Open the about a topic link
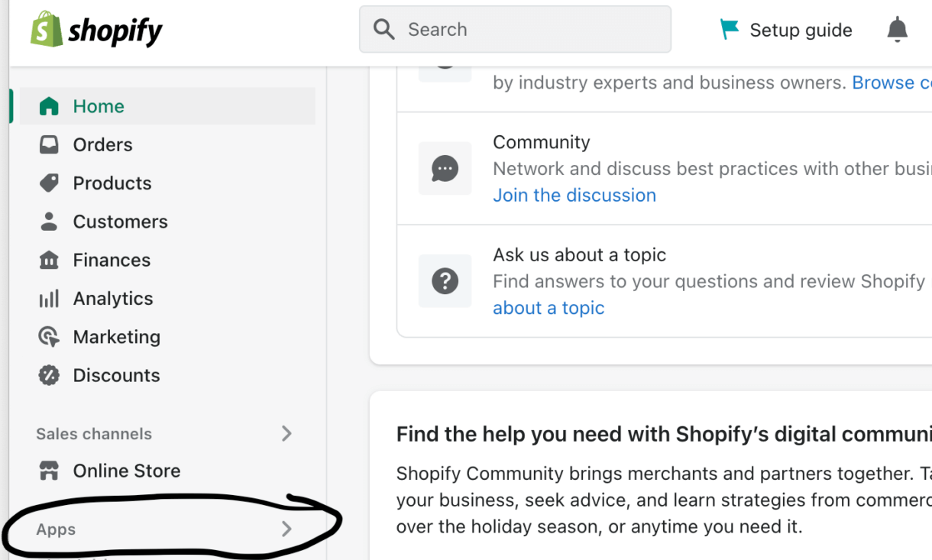The width and height of the screenshot is (932, 560). pos(549,307)
